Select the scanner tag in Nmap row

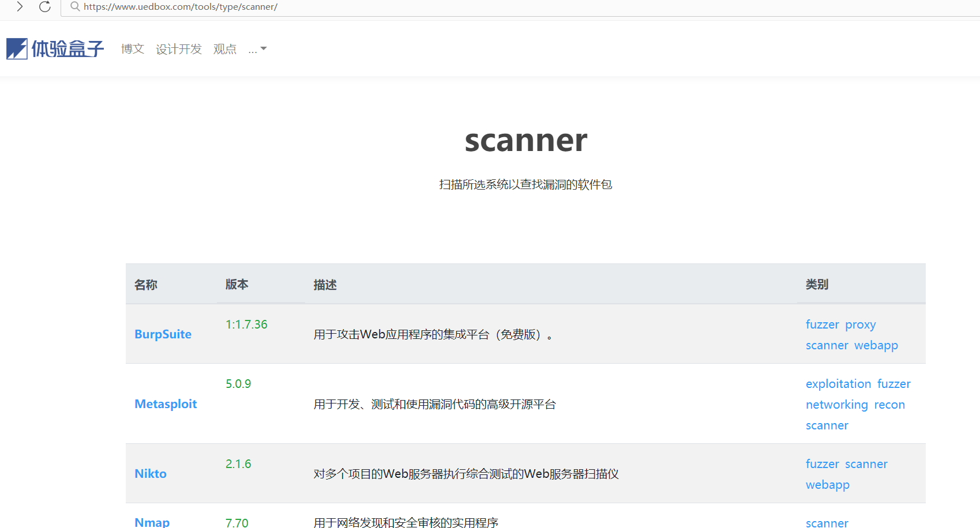pos(827,523)
